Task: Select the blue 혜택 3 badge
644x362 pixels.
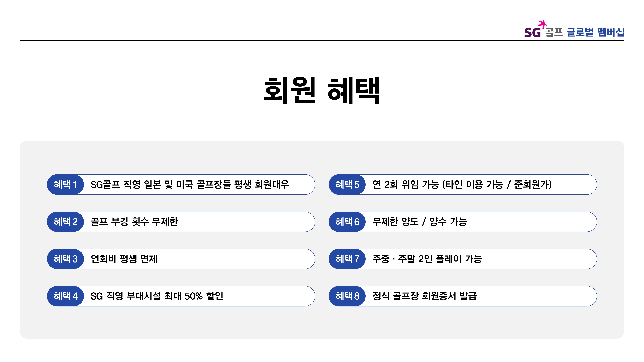Action: 65,259
